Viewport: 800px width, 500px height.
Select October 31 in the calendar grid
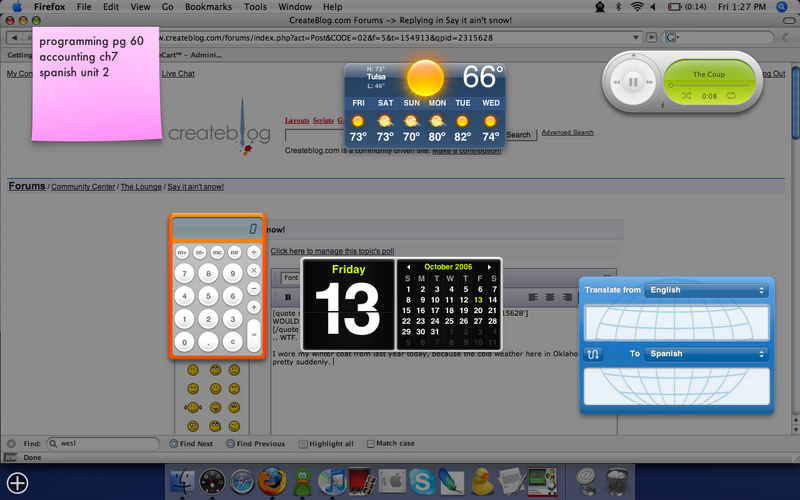[435, 332]
